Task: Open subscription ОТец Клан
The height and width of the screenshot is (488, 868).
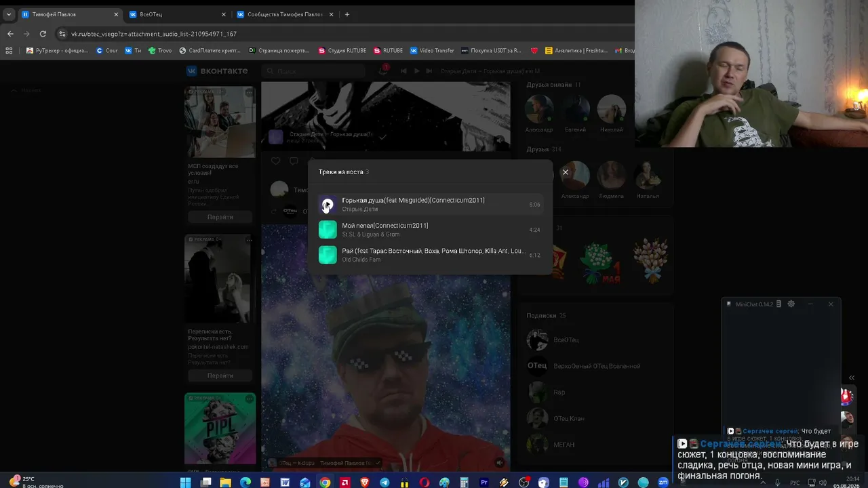Action: pyautogui.click(x=568, y=418)
